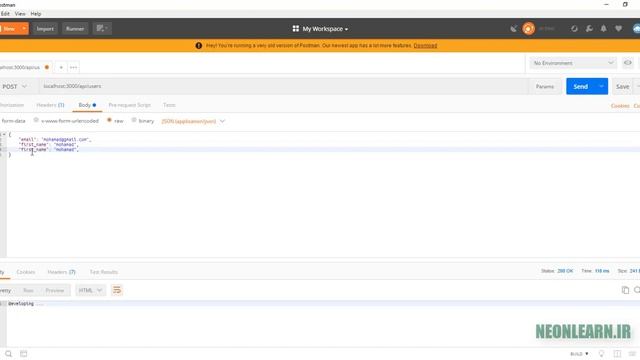Click the find search icon in status bar

tap(9, 354)
